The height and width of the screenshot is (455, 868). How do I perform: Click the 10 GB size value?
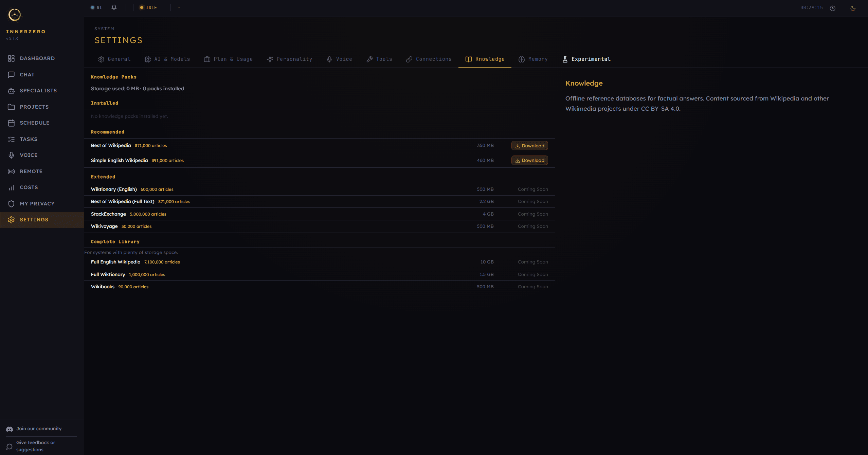coord(487,262)
